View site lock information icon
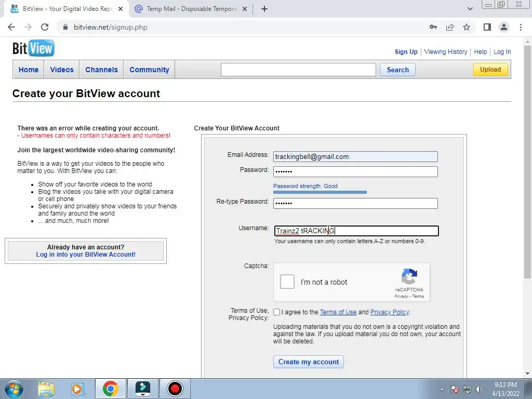Image resolution: width=532 pixels, height=399 pixels. [x=65, y=27]
